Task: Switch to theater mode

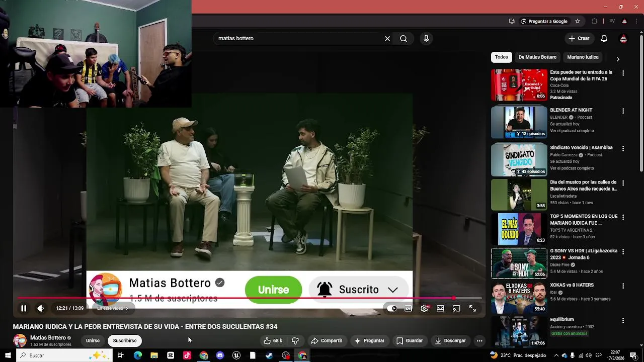Action: click(440, 308)
